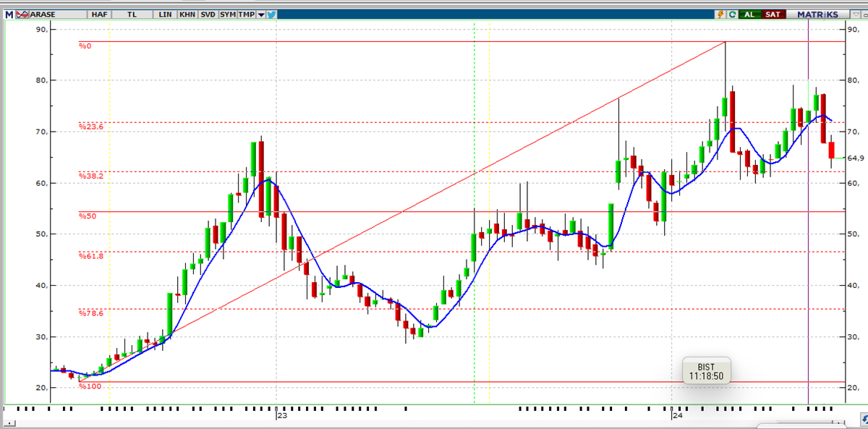Click the KHN toolbar button
This screenshot has width=868, height=429.
point(187,14)
